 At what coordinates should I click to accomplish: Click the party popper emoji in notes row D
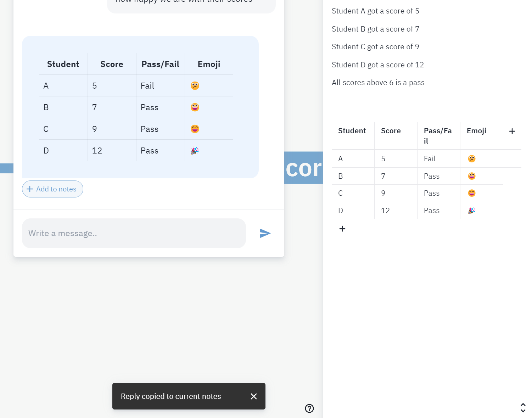coord(472,211)
